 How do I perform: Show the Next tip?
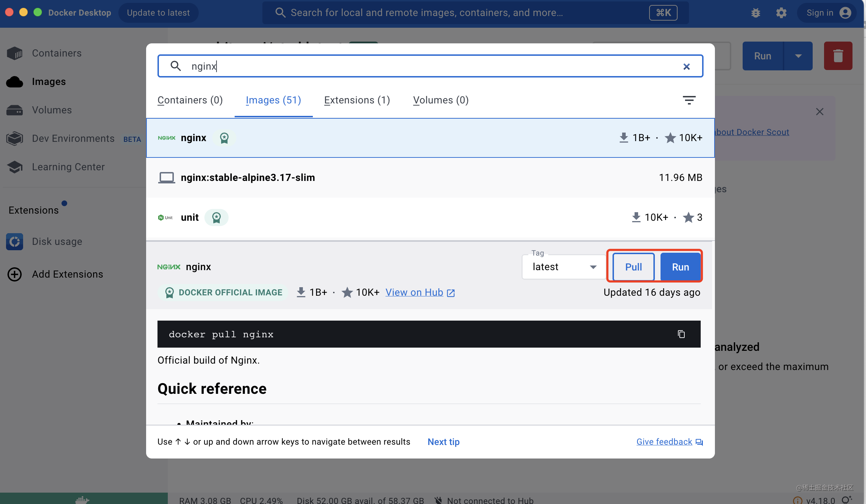443,442
